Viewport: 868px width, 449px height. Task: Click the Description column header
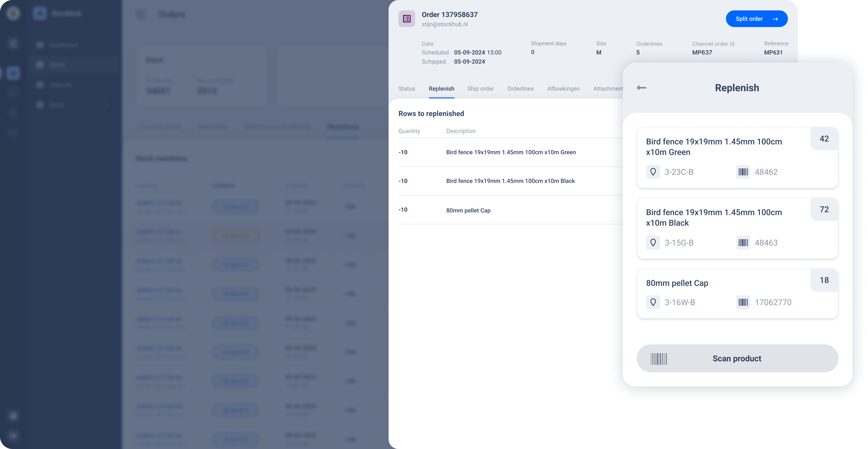coord(461,131)
